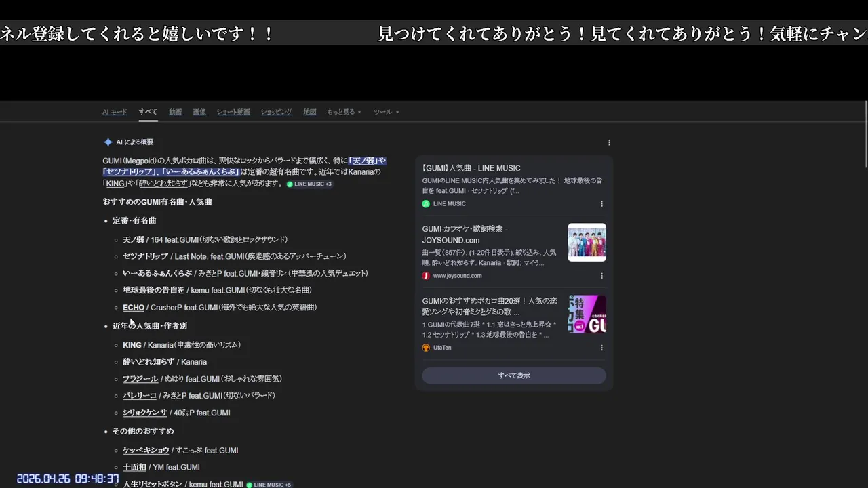Click KING in the recent songs list

pos(132,345)
